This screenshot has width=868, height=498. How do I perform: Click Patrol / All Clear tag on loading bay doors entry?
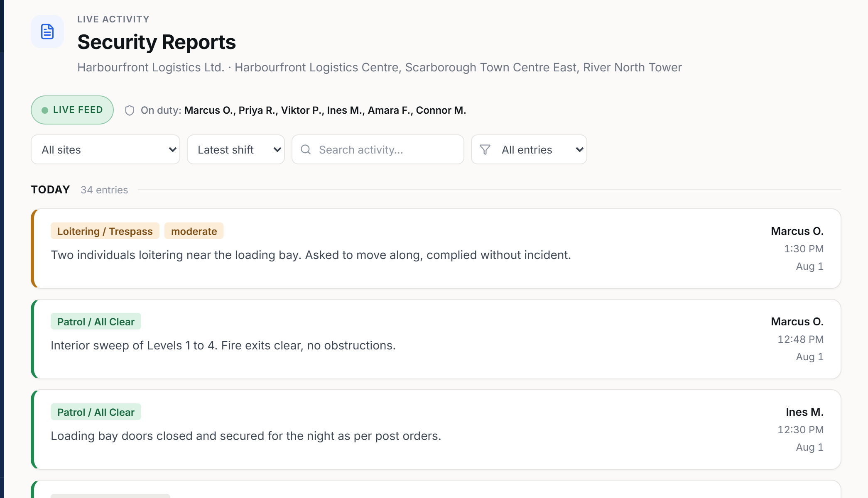[96, 412]
